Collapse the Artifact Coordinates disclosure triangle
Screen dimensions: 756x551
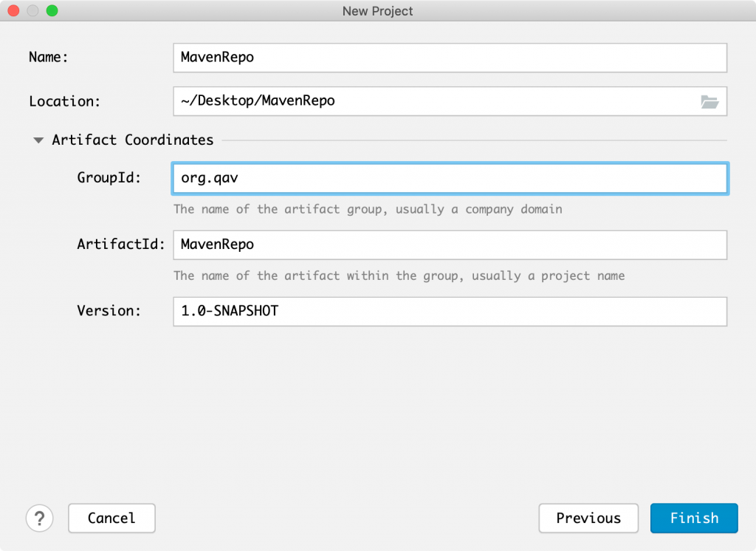38,140
